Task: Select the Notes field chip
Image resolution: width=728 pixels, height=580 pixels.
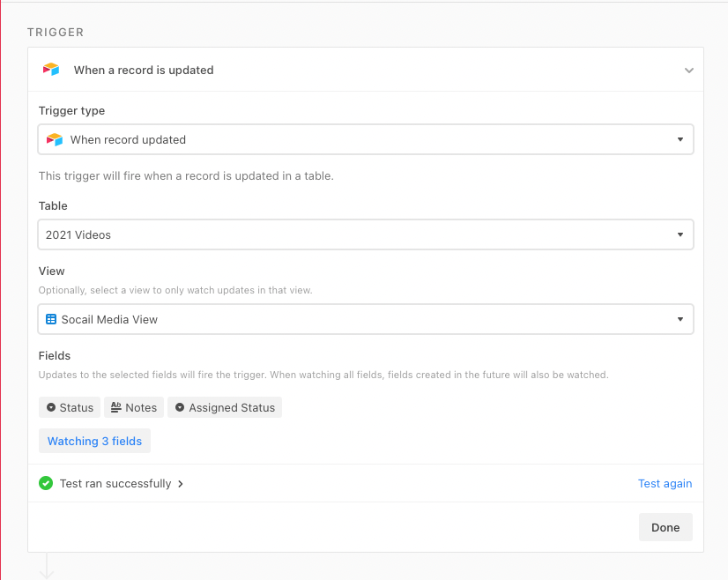Action: (134, 407)
